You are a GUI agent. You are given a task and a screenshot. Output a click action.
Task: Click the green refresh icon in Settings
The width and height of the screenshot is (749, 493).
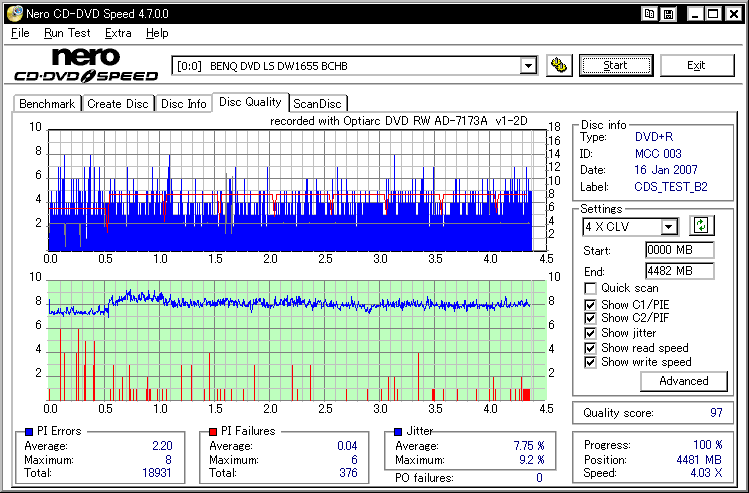(x=701, y=227)
